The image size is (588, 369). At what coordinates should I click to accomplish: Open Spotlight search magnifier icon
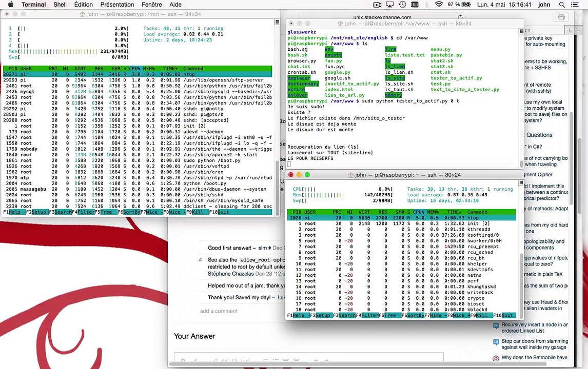pyautogui.click(x=563, y=5)
